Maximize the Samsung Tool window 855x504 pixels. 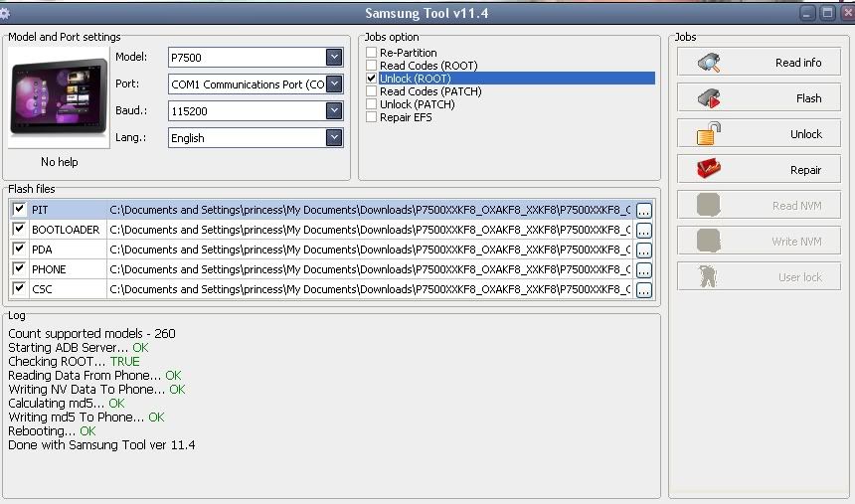(828, 13)
